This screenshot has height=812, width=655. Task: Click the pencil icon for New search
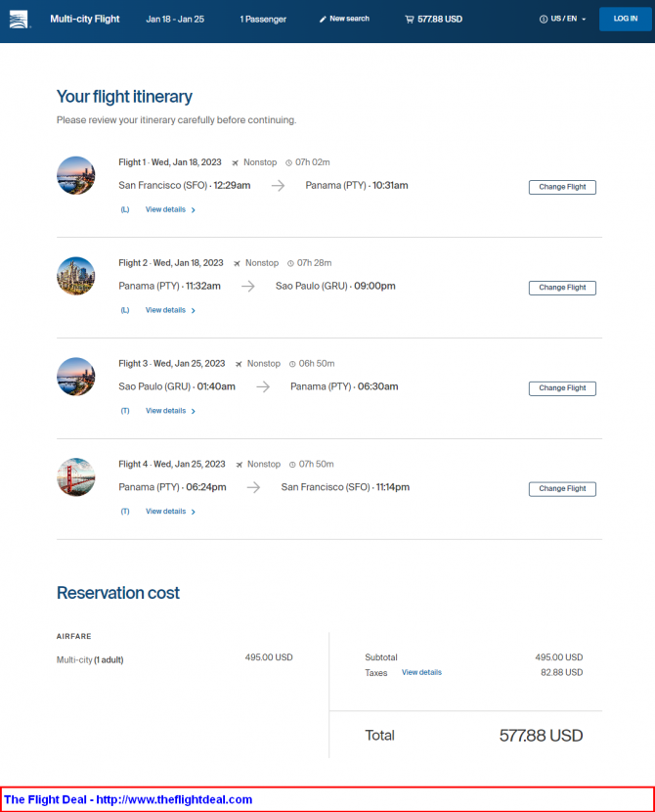[x=323, y=20]
